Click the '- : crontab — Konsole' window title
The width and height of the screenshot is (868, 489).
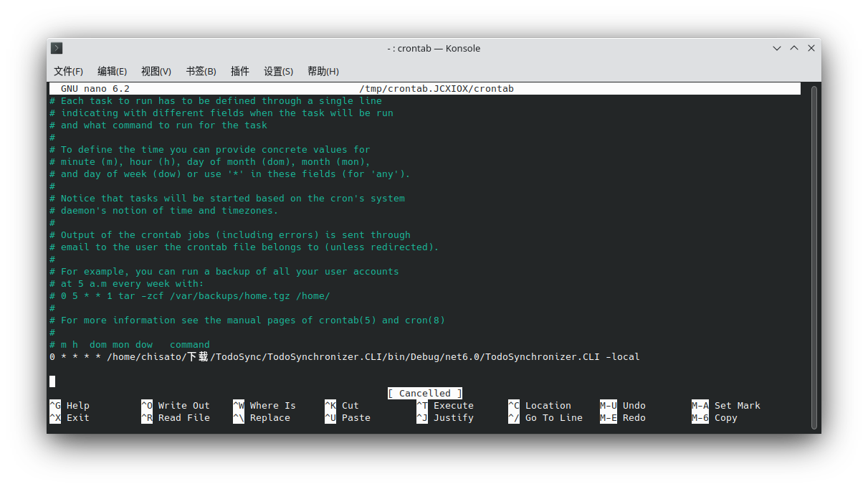click(434, 48)
